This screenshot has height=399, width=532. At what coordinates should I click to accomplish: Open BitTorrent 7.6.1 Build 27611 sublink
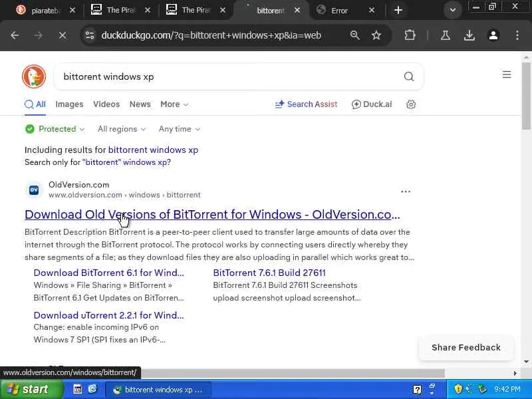click(269, 273)
